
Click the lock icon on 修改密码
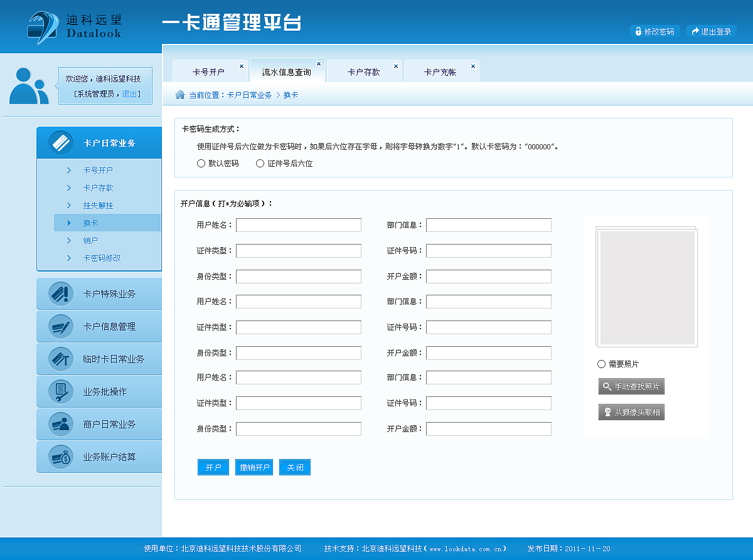point(637,31)
